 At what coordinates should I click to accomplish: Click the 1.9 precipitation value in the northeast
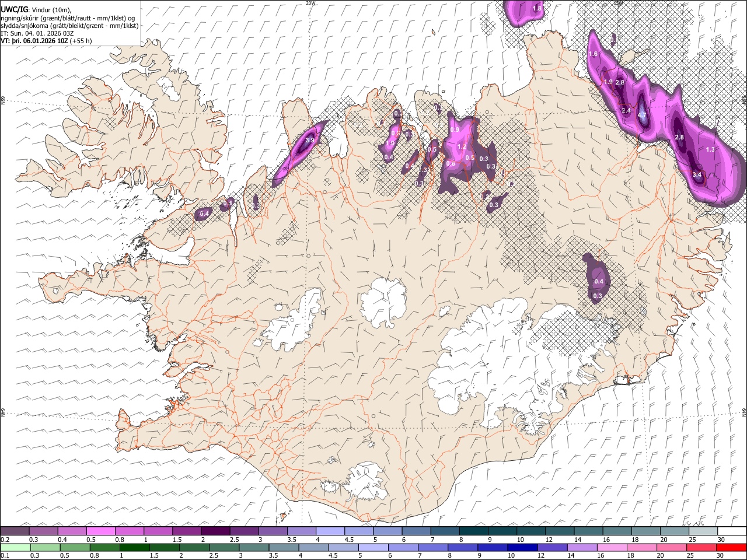(608, 82)
